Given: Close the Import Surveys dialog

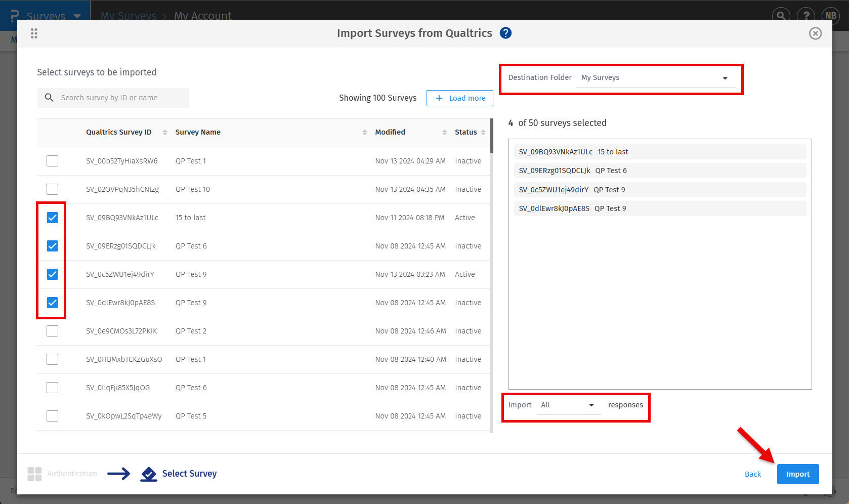Looking at the screenshot, I should click(x=815, y=33).
